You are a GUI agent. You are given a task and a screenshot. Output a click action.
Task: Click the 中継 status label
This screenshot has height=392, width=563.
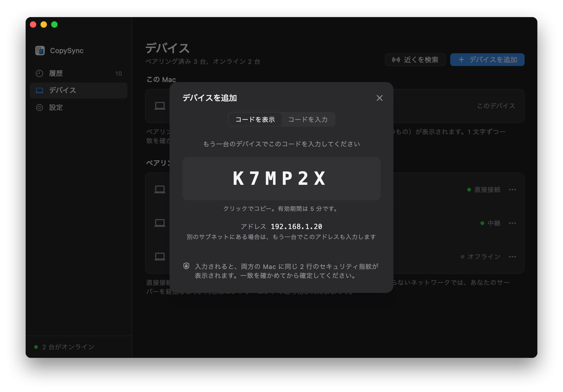(x=494, y=223)
